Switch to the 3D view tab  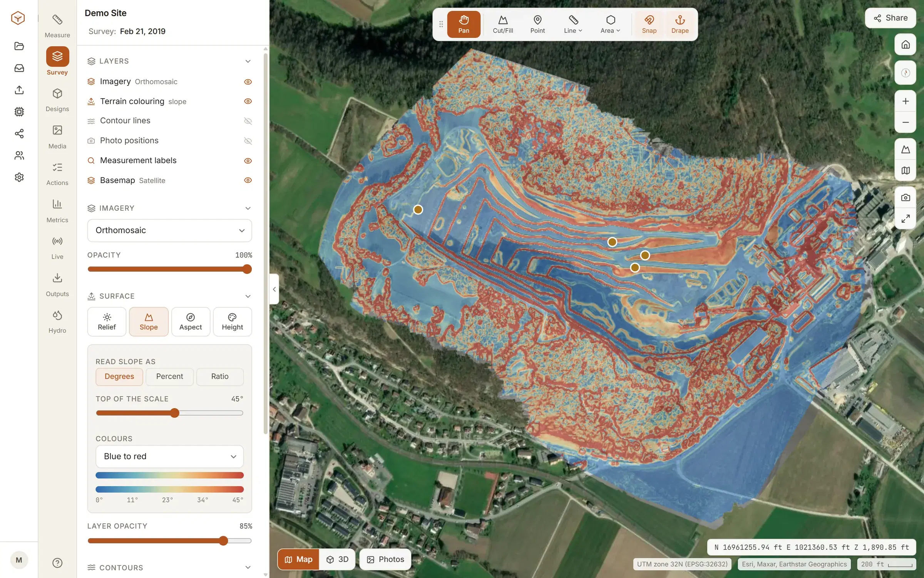coord(337,559)
